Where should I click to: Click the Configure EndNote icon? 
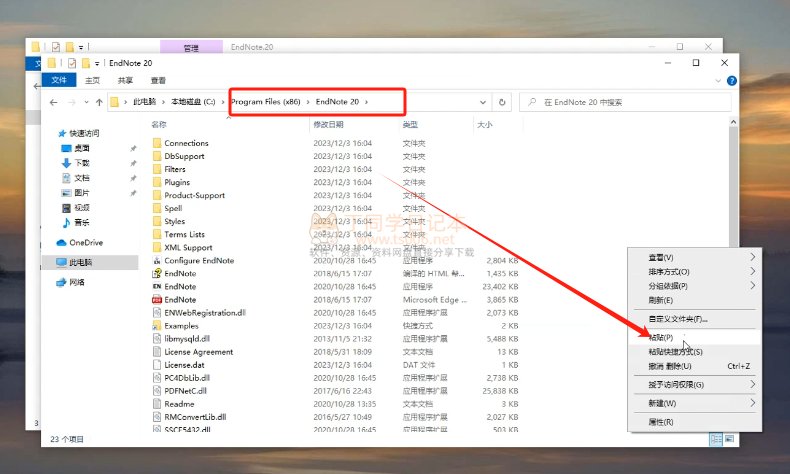[157, 260]
